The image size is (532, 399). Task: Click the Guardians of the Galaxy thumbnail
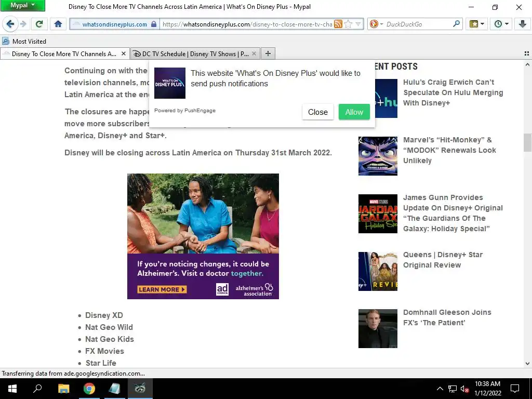pos(378,214)
